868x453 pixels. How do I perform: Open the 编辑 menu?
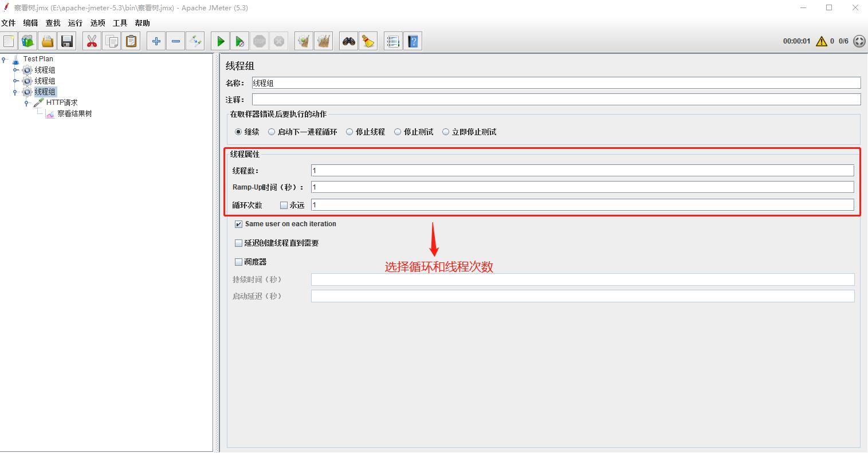click(30, 23)
